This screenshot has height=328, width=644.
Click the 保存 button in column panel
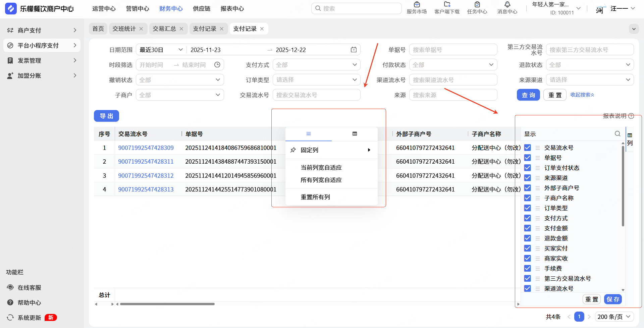click(613, 299)
